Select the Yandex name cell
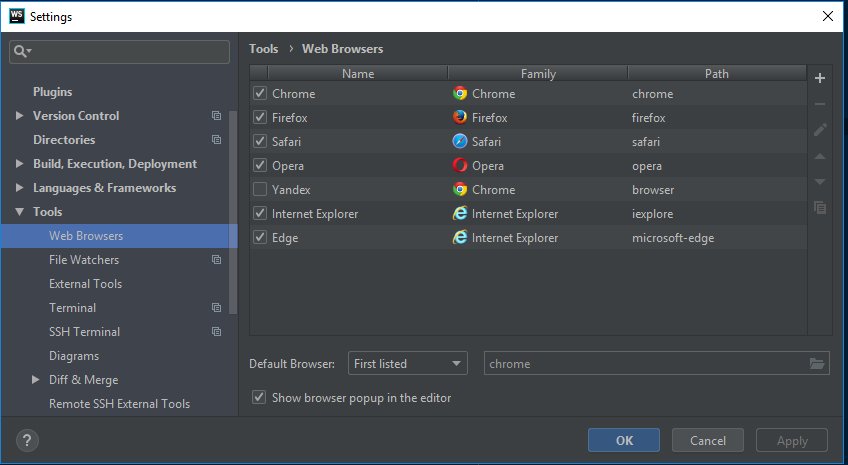848x465 pixels. pyautogui.click(x=359, y=190)
